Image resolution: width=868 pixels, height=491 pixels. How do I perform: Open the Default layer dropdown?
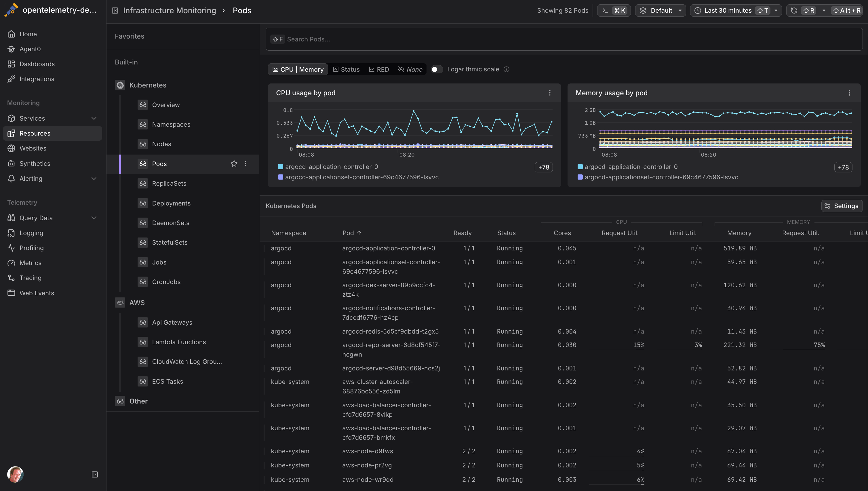660,10
